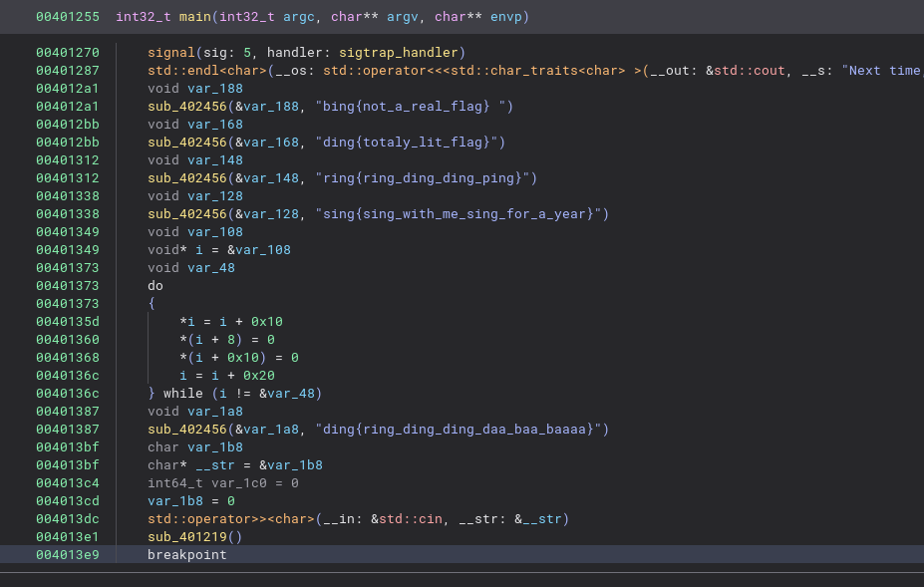The height and width of the screenshot is (587, 924).
Task: Click the "do" loop keyword
Action: click(155, 286)
